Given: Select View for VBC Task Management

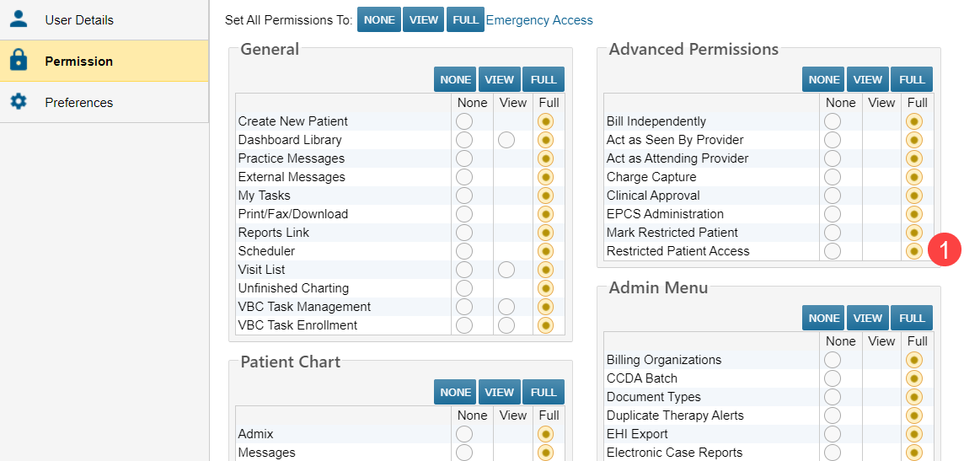Looking at the screenshot, I should point(506,307).
